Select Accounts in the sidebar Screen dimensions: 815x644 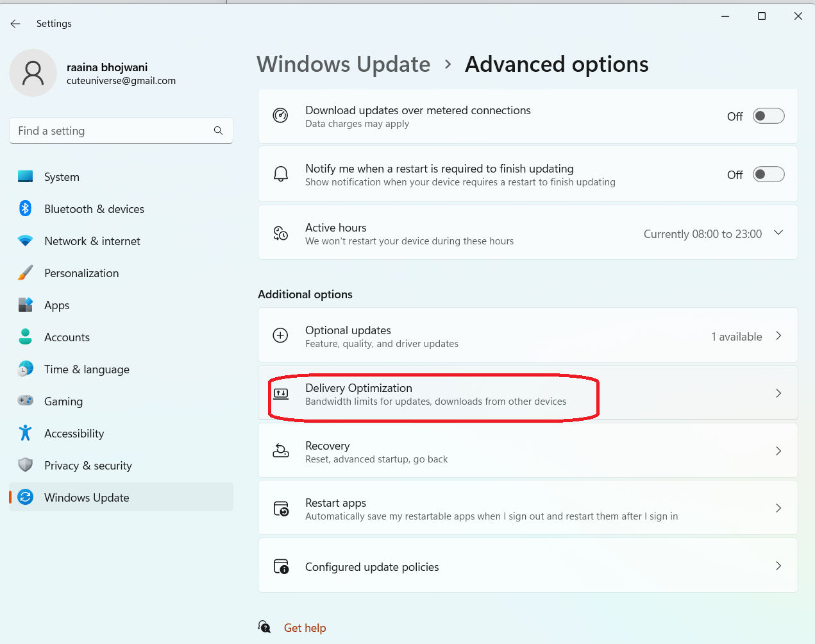67,337
